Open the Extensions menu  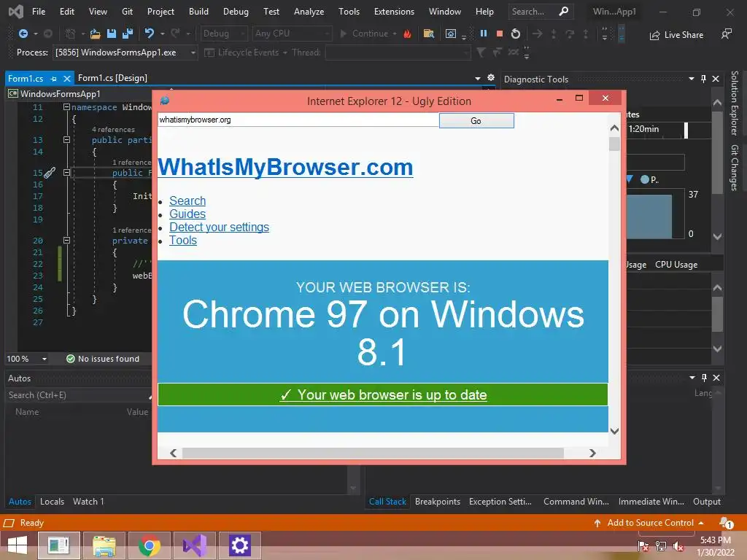point(394,12)
